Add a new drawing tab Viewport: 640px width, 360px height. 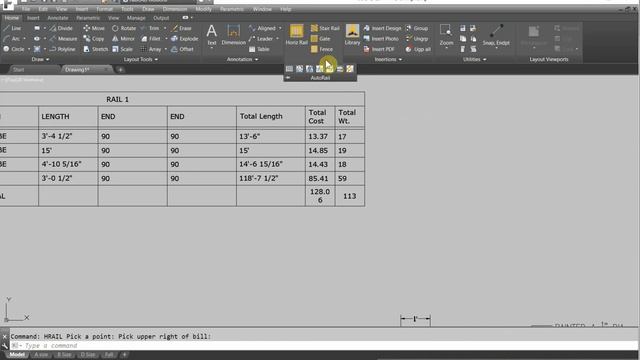click(x=120, y=69)
